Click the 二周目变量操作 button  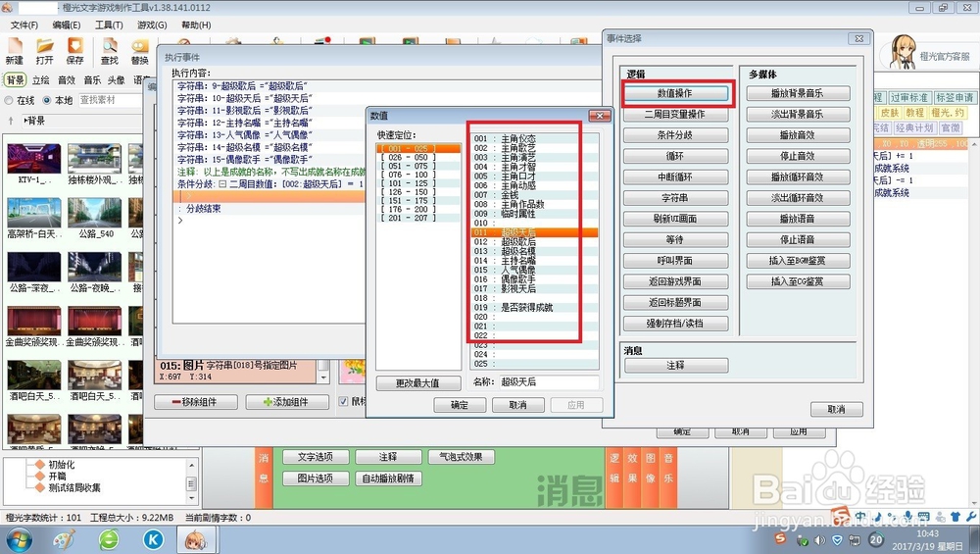[675, 115]
